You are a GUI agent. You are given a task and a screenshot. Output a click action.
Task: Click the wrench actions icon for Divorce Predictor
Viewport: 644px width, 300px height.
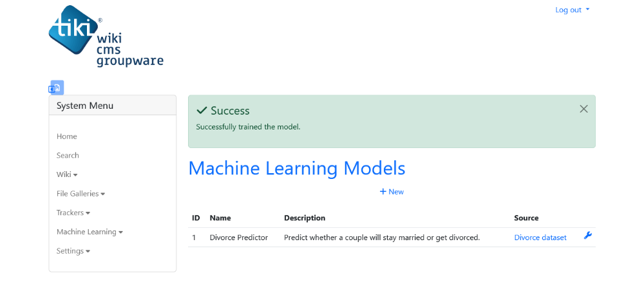tap(588, 236)
